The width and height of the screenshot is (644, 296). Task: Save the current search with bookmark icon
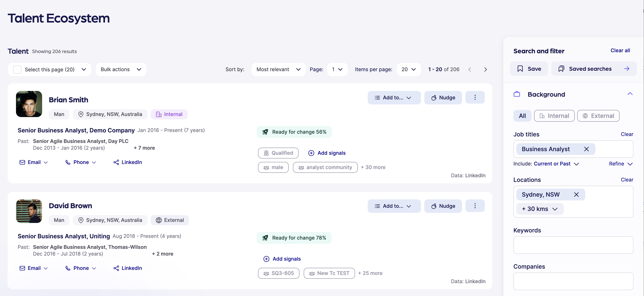[529, 69]
